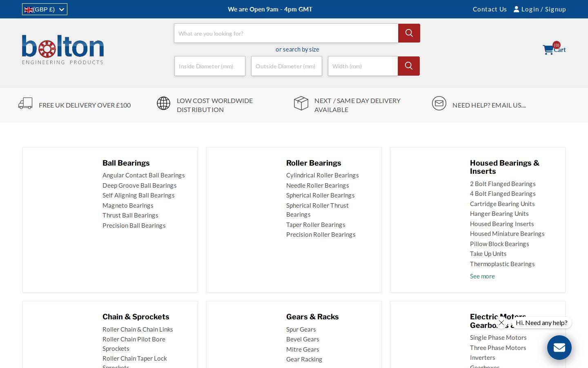Open the Ball Bearings category heading
588x368 pixels.
click(x=126, y=163)
